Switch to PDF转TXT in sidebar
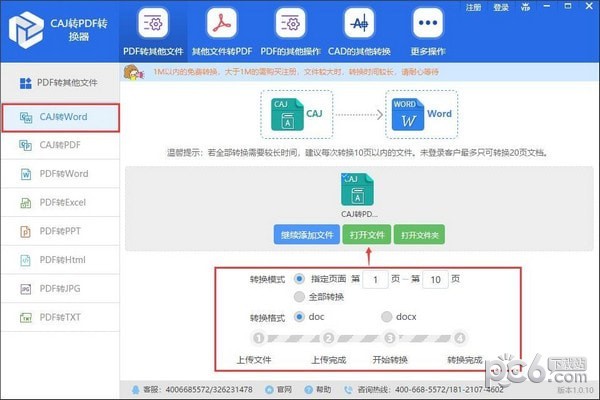 pyautogui.click(x=61, y=317)
